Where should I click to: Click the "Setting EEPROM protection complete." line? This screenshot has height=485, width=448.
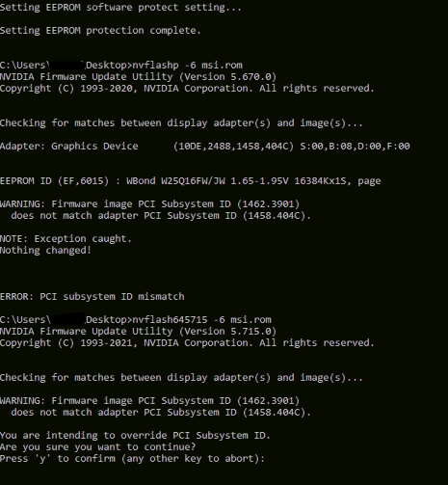[x=100, y=31]
